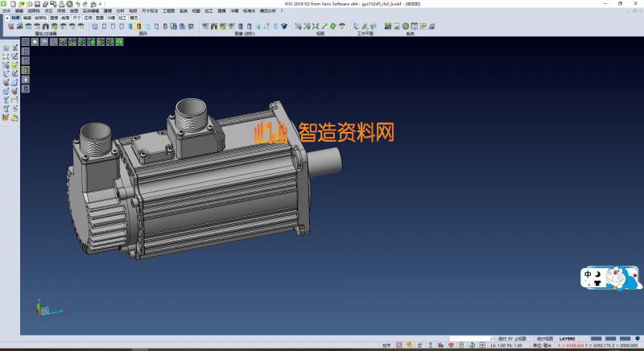Click the LS: 1.00 PS: 1.00 status text
644x351 pixels.
(x=506, y=345)
